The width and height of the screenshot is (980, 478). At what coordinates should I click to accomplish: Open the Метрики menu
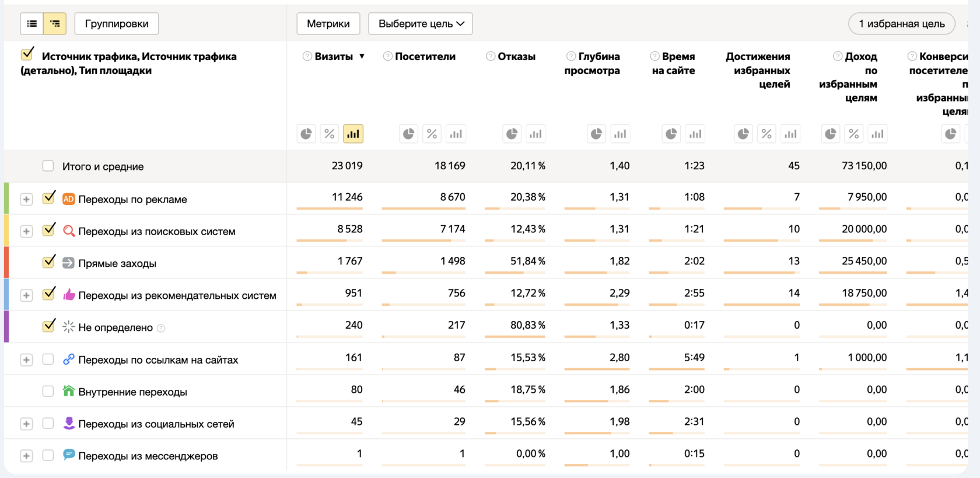(328, 24)
